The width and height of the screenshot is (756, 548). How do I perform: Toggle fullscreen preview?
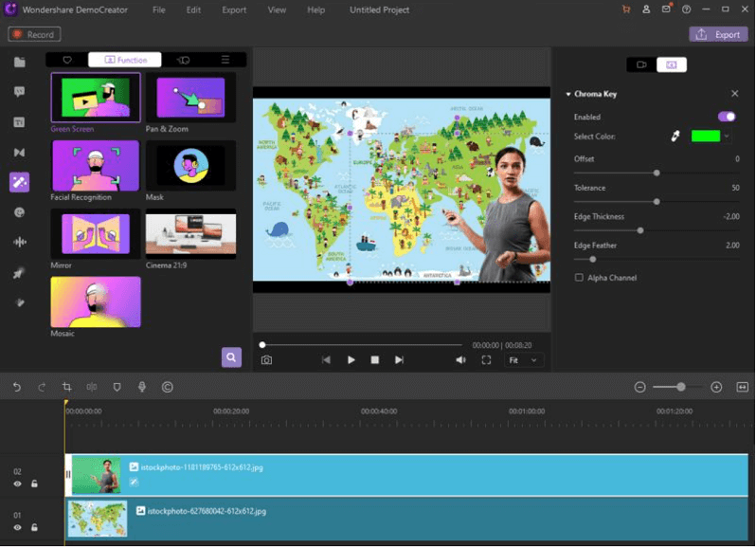[x=487, y=360]
